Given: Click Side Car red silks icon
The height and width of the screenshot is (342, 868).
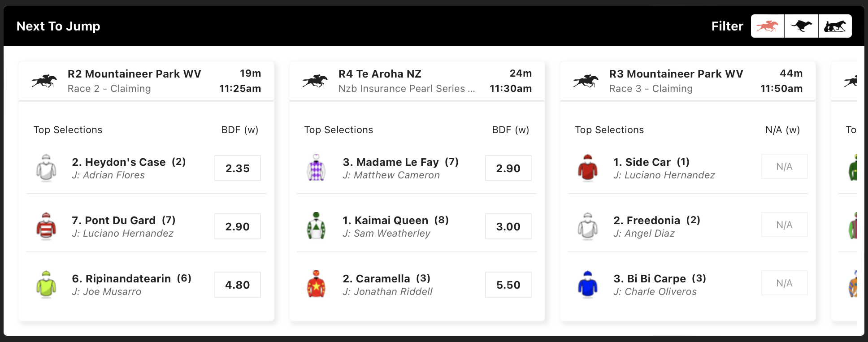Looking at the screenshot, I should [588, 168].
